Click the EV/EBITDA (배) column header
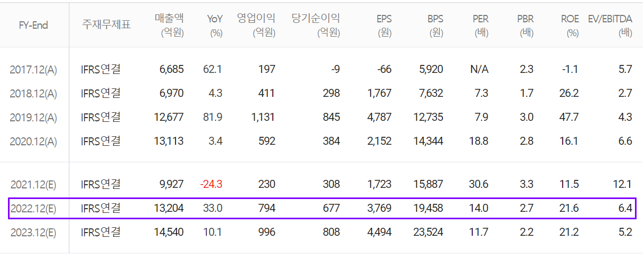 click(610, 25)
